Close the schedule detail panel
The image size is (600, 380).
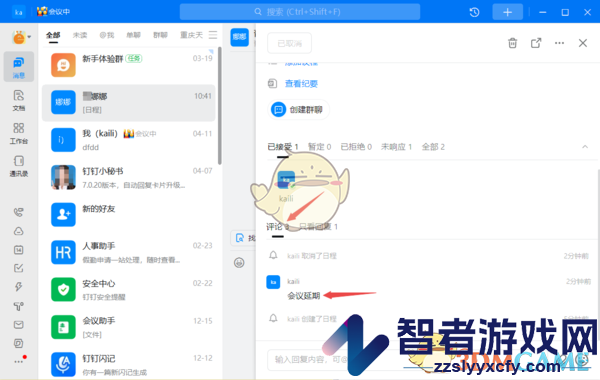point(583,43)
